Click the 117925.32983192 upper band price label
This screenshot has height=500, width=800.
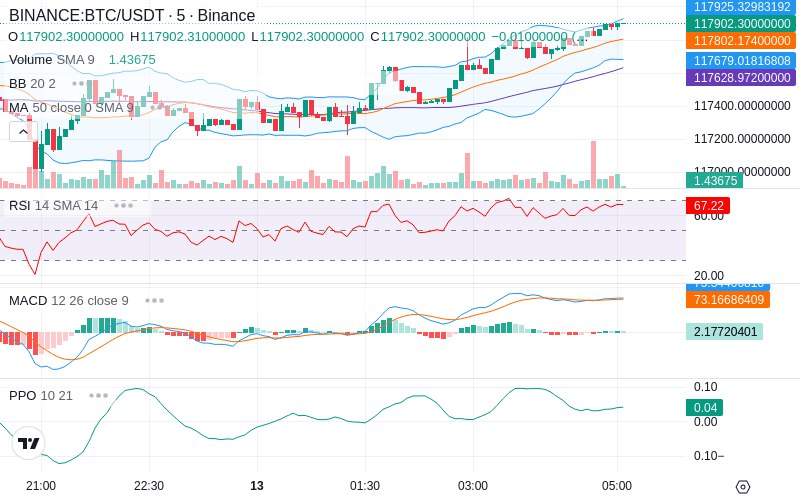[742, 7]
